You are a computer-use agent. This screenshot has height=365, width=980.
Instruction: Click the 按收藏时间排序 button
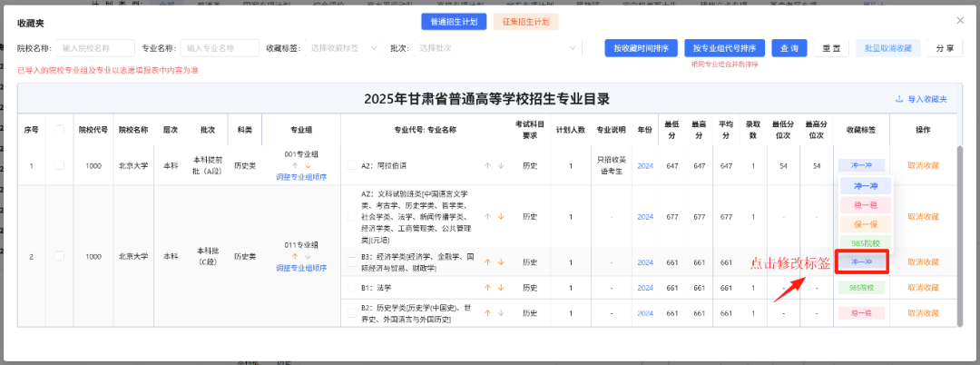click(x=641, y=48)
